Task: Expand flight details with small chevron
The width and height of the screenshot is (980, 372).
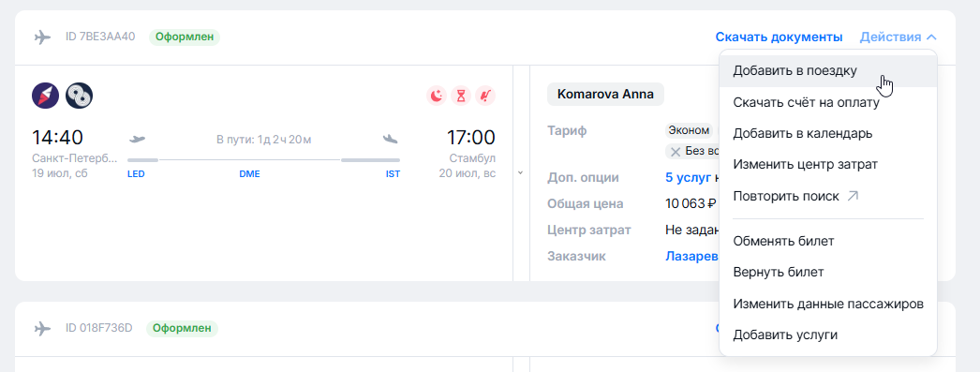Action: tap(521, 173)
